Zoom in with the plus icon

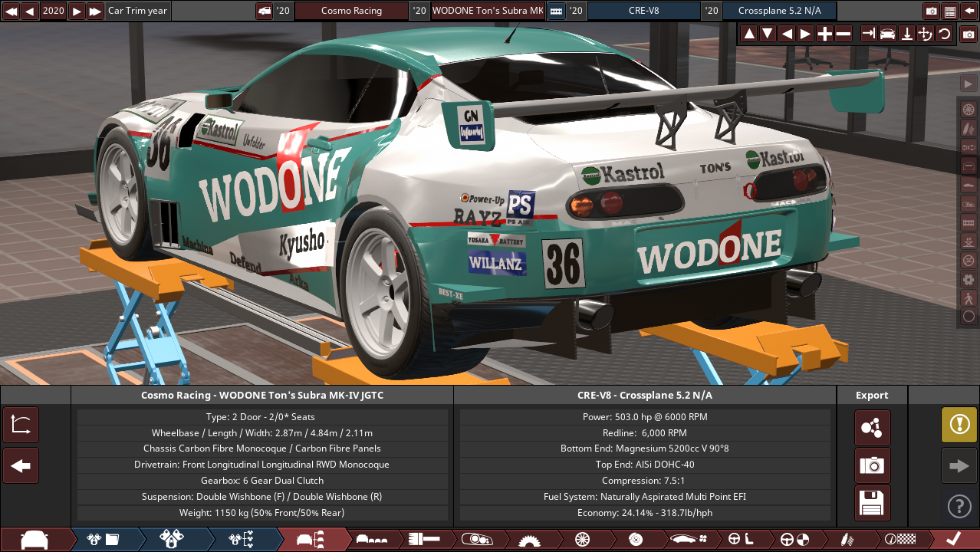tap(824, 34)
